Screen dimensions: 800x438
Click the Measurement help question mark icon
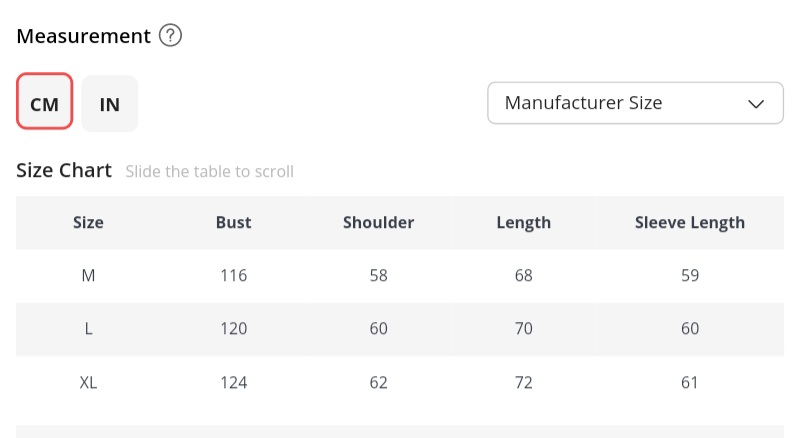(171, 36)
